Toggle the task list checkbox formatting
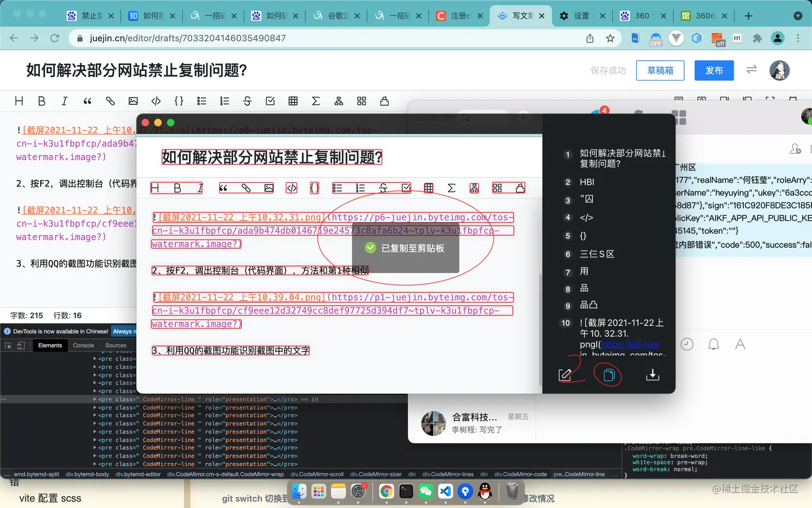 click(270, 101)
